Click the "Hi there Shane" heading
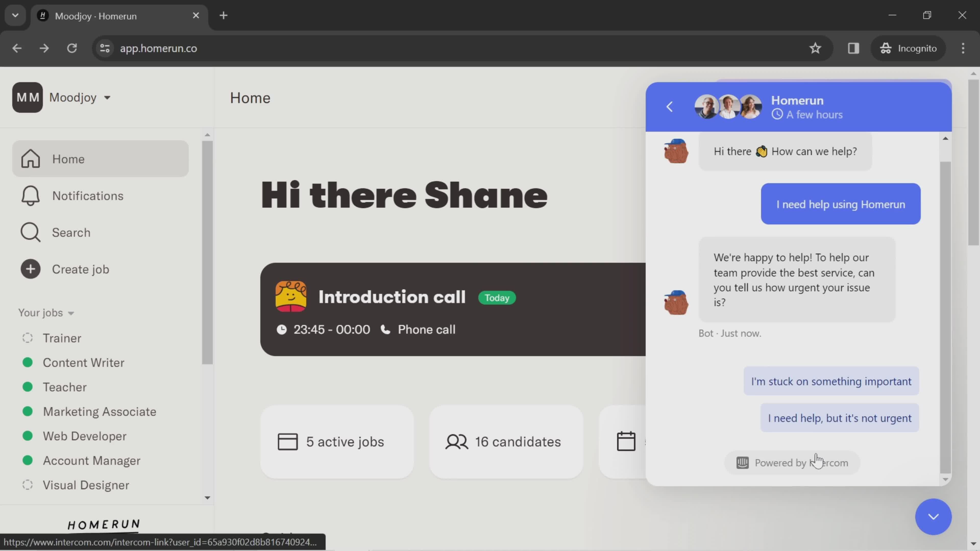The width and height of the screenshot is (980, 551). coord(404,195)
